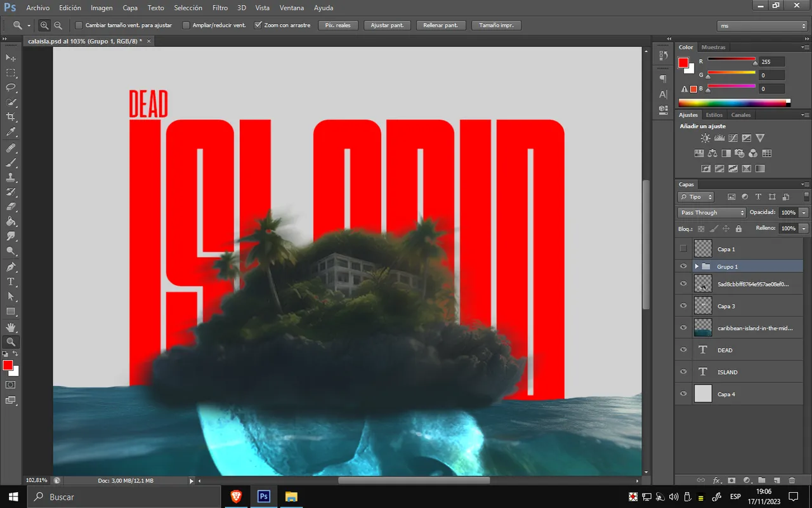Select the History Brush tool
This screenshot has height=508, width=812.
11,192
